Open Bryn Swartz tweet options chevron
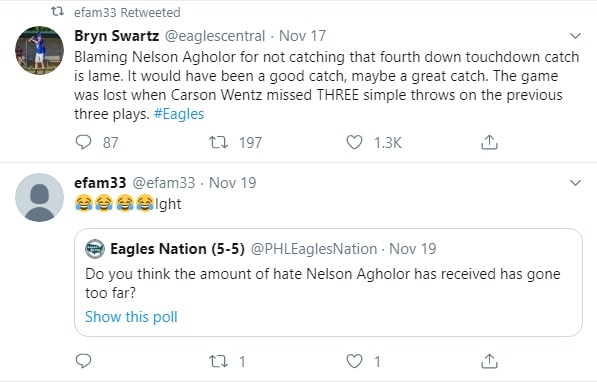 point(575,36)
